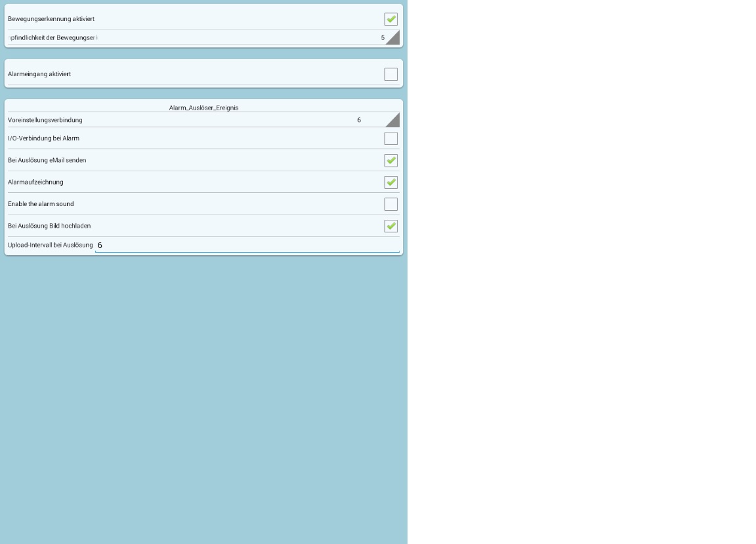Click the Voreinstellungsverbindung label text
This screenshot has width=756, height=544.
(x=45, y=120)
